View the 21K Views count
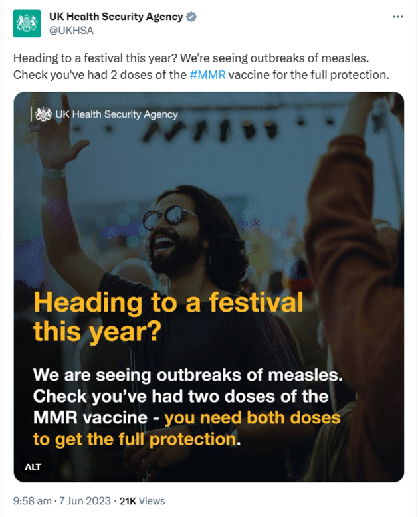This screenshot has width=420, height=517. coord(142,501)
